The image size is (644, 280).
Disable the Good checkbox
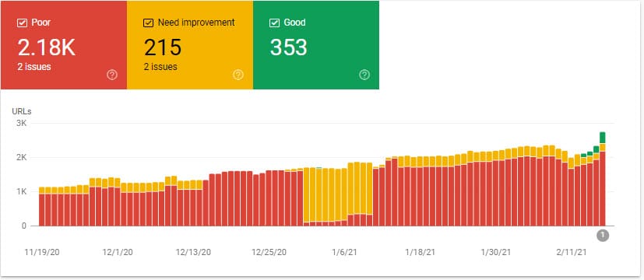(274, 23)
